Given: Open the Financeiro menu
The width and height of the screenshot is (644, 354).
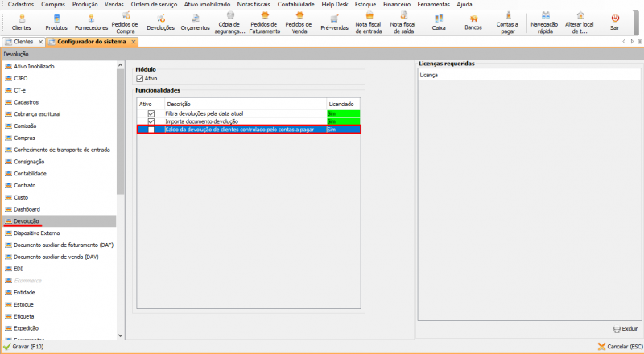Looking at the screenshot, I should 395,4.
